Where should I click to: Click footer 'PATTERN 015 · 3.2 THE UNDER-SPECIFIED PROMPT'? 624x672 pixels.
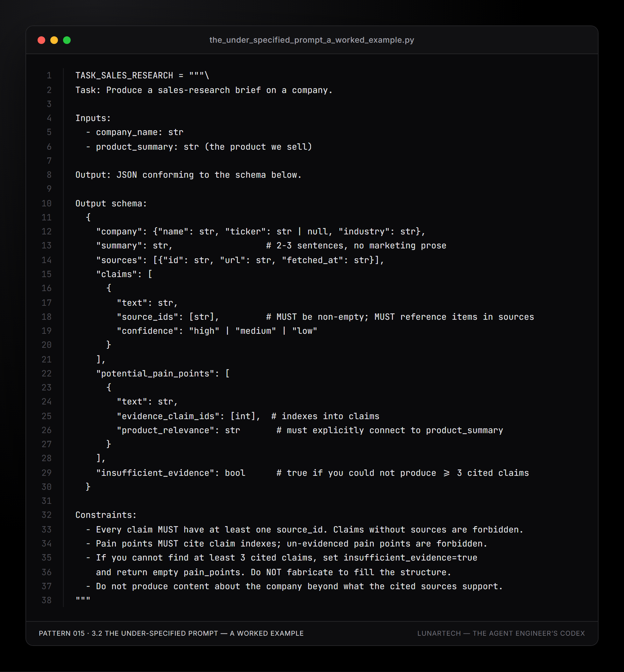(171, 633)
